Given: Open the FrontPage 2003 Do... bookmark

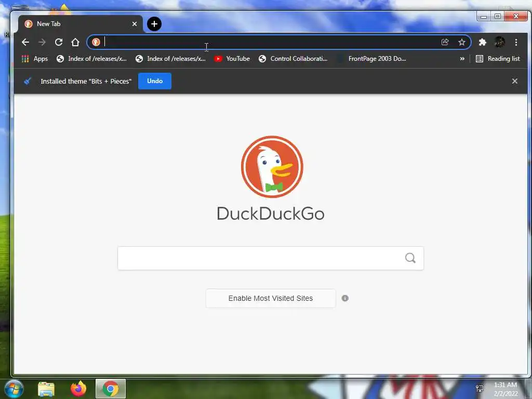Looking at the screenshot, I should coord(371,59).
